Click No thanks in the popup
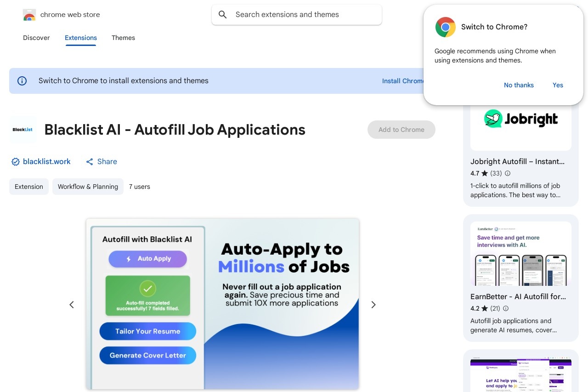588x392 pixels. 519,85
